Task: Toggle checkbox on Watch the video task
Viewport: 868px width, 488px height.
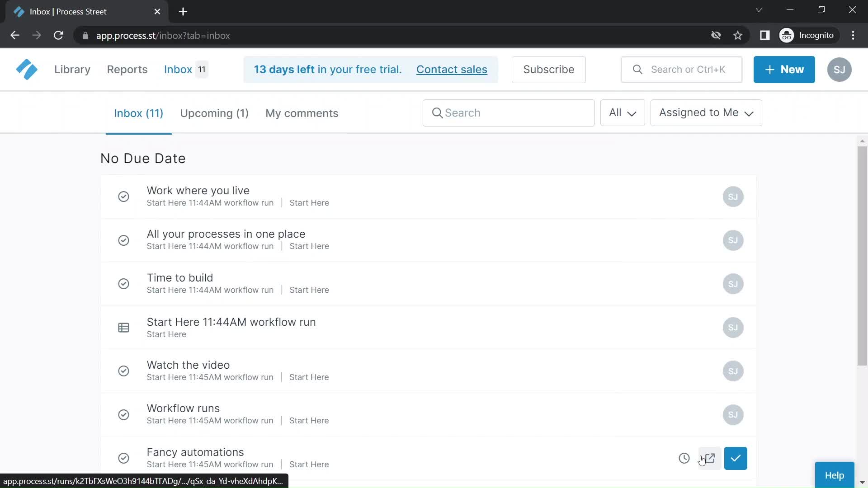Action: (123, 371)
